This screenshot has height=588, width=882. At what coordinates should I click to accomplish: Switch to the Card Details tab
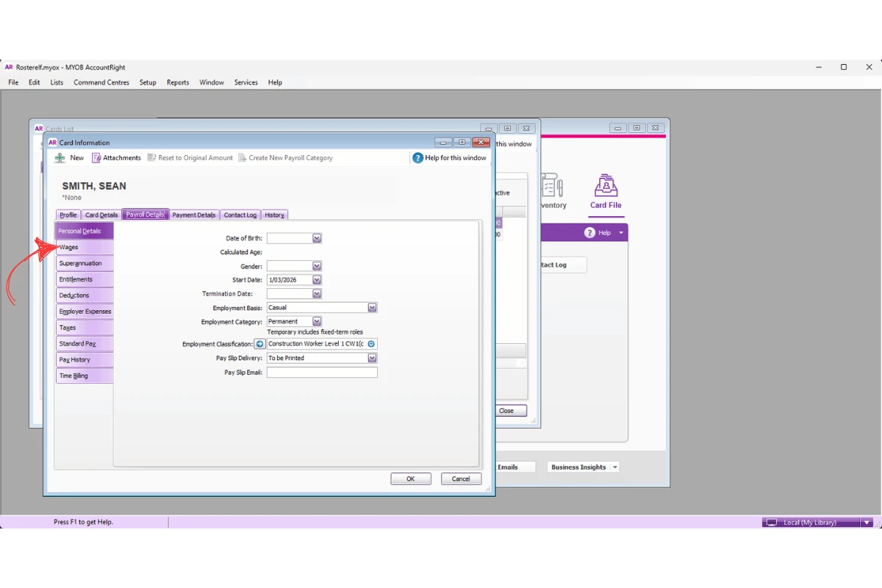(101, 215)
